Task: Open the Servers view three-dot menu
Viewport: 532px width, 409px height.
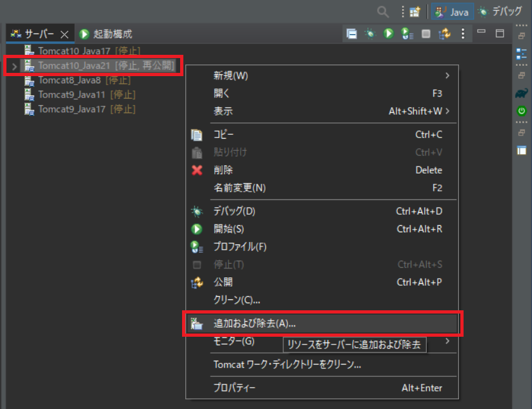Action: (463, 34)
